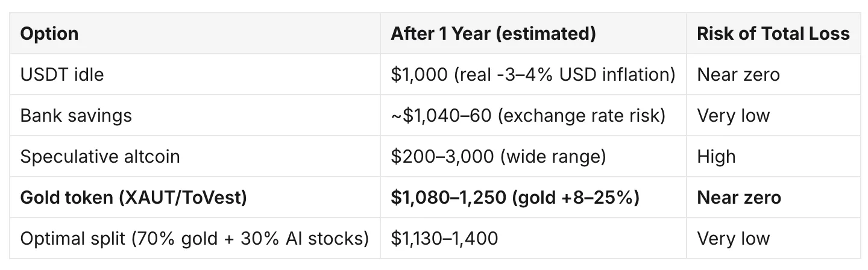
Task: Click the "~$1,040–60 (exchange rate risk)" value
Action: [528, 115]
